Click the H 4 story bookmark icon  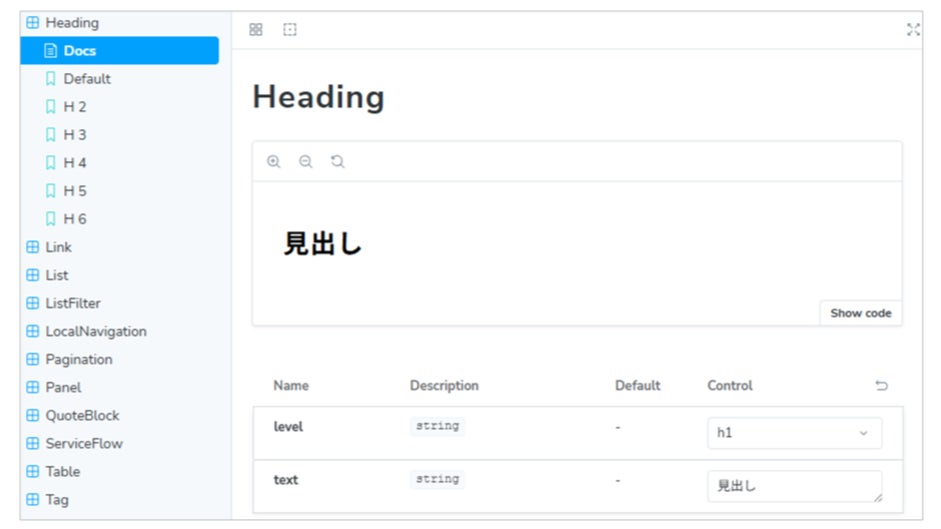51,163
